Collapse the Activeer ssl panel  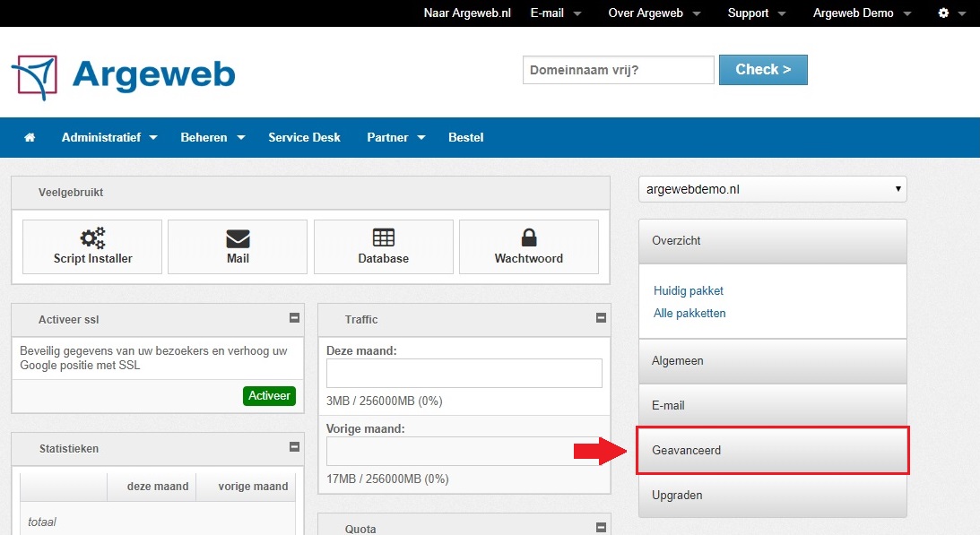click(x=294, y=317)
